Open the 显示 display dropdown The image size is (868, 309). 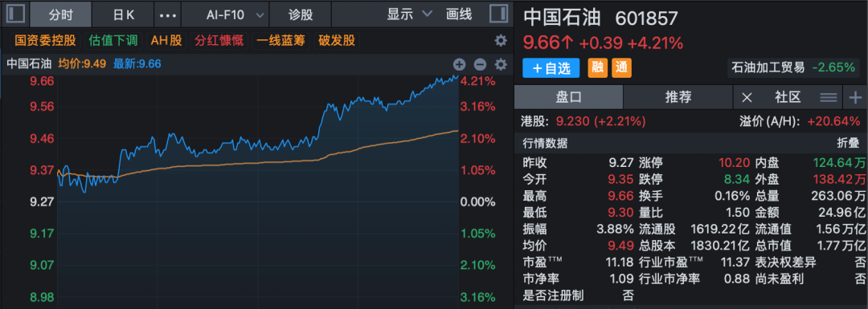pyautogui.click(x=410, y=14)
